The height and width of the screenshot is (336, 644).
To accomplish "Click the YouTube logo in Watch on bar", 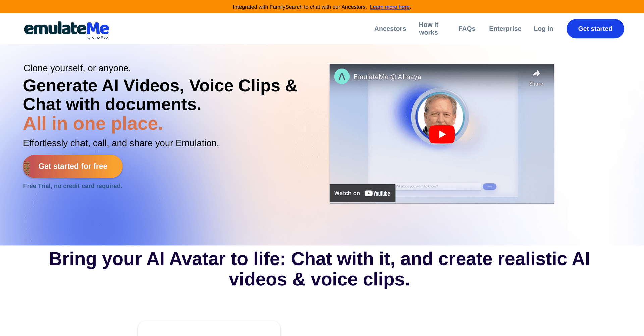I will coord(377,193).
